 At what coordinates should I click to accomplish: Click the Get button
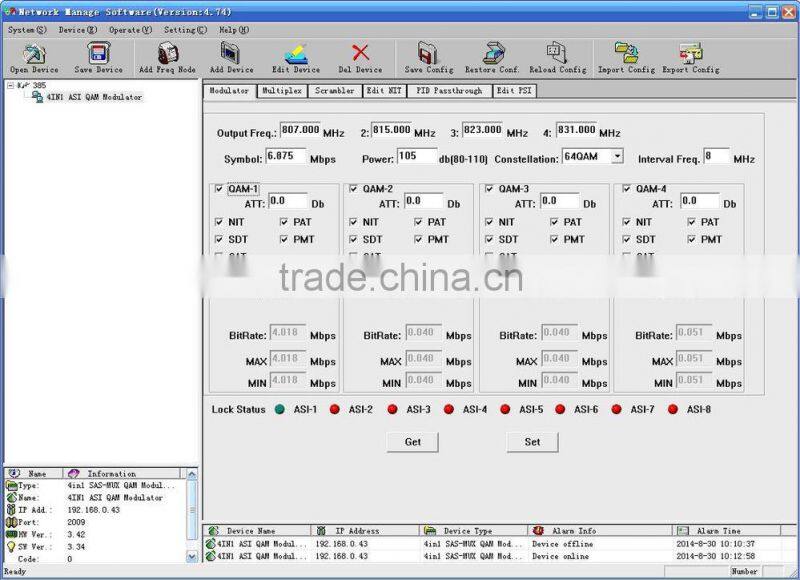coord(412,442)
